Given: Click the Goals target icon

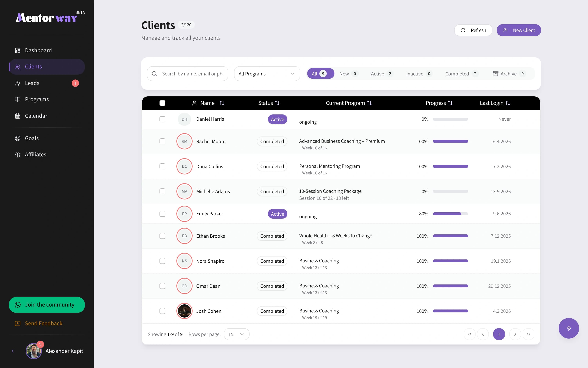Looking at the screenshot, I should (x=17, y=138).
